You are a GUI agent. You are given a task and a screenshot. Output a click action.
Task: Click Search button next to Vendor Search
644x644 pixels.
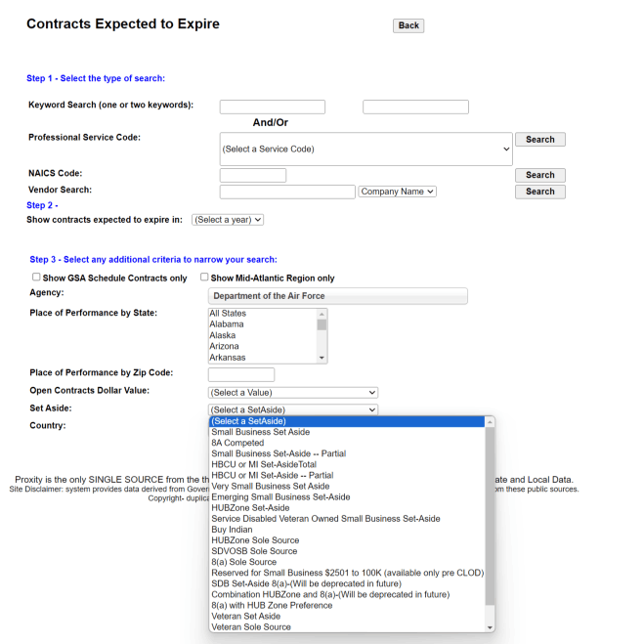[540, 192]
